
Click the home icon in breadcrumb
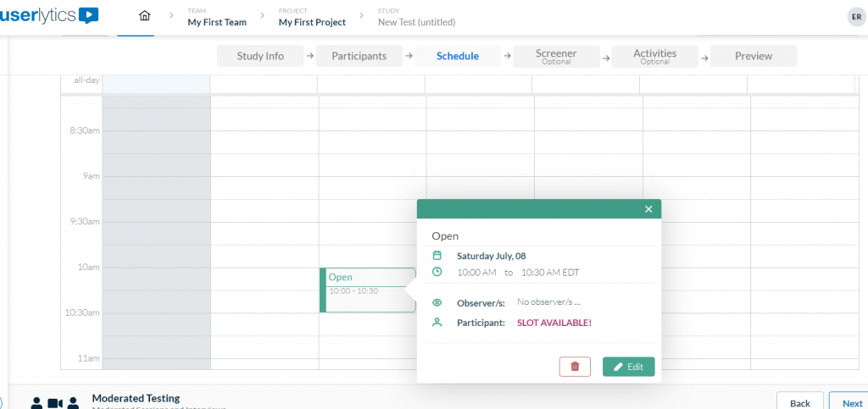(x=144, y=16)
